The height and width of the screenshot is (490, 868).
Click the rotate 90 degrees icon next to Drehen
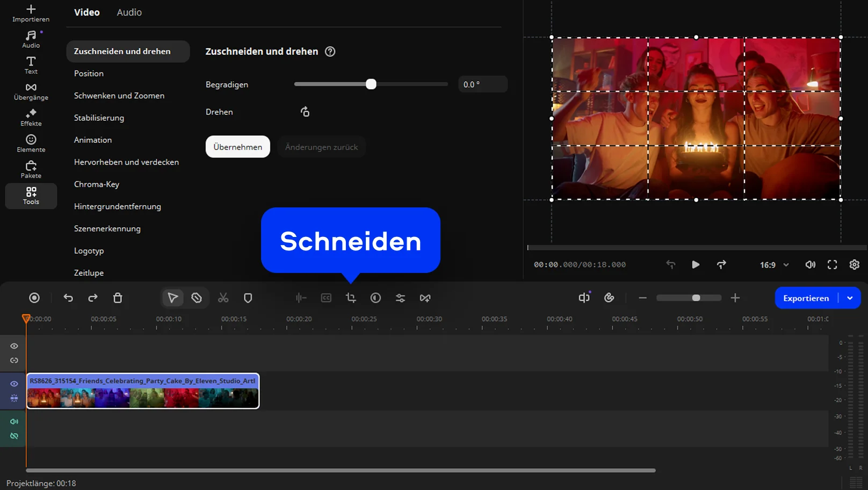coord(305,112)
